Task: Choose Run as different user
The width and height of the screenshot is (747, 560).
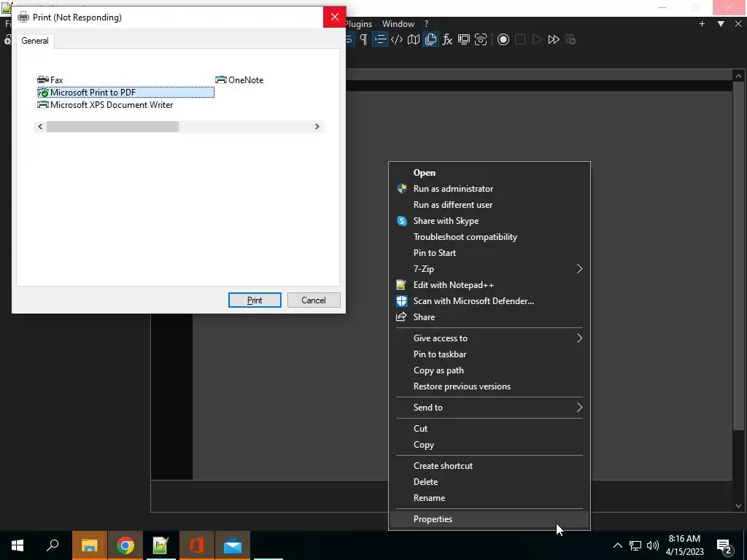Action: coord(489,205)
